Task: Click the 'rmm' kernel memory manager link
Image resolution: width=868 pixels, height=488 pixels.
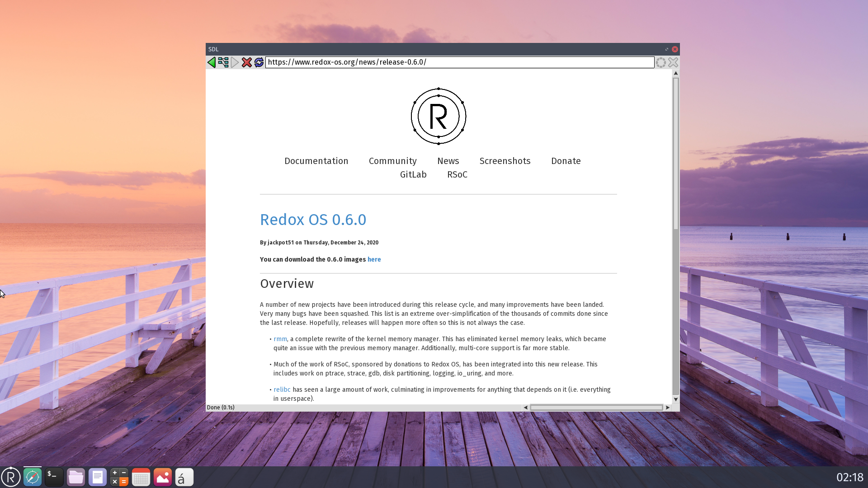Action: pos(280,338)
